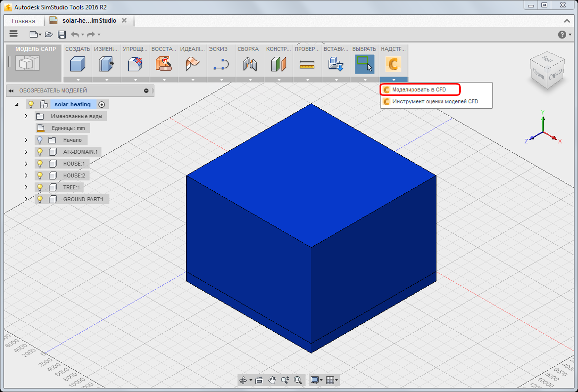The image size is (578, 392).
Task: Click the Перед face of view cube
Action: 538,74
